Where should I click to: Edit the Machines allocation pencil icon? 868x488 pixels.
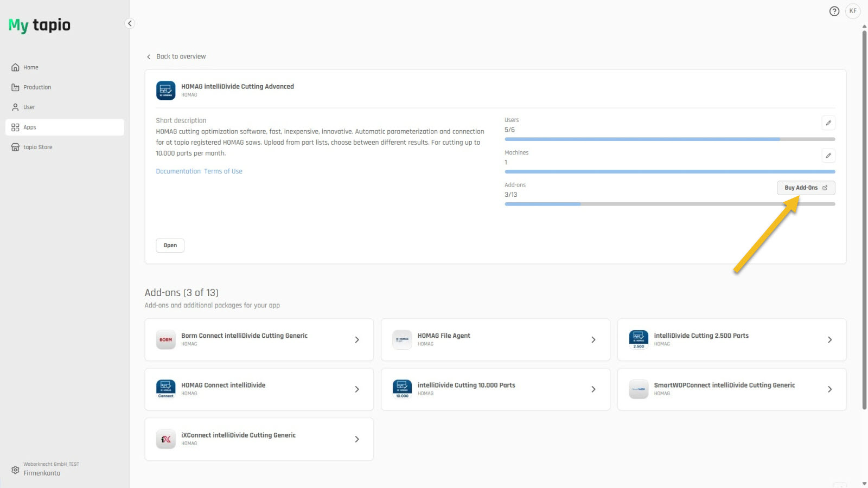point(828,156)
